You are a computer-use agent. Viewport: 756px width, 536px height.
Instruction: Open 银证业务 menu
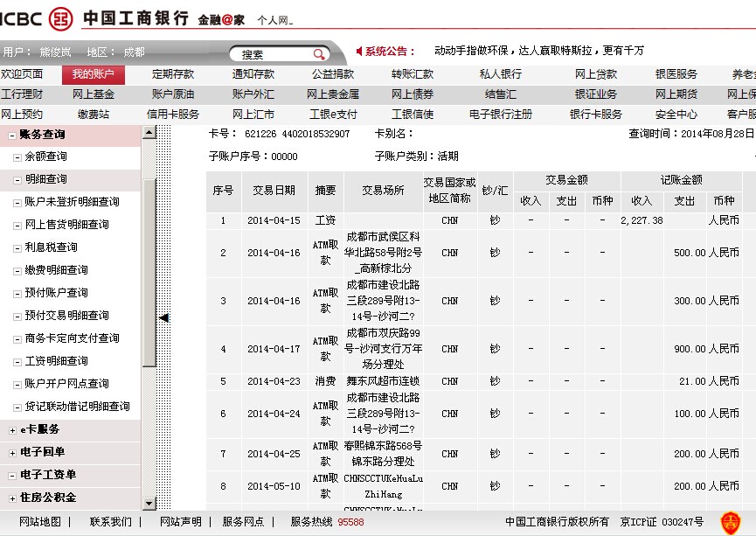[x=596, y=94]
